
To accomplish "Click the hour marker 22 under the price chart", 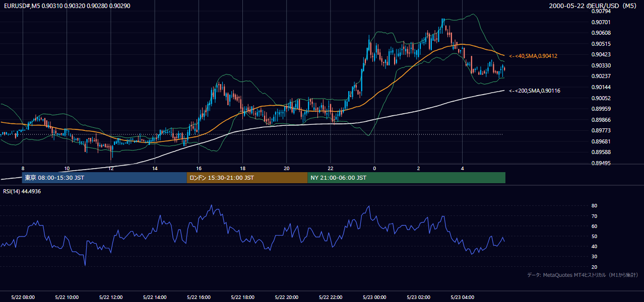I will point(331,168).
